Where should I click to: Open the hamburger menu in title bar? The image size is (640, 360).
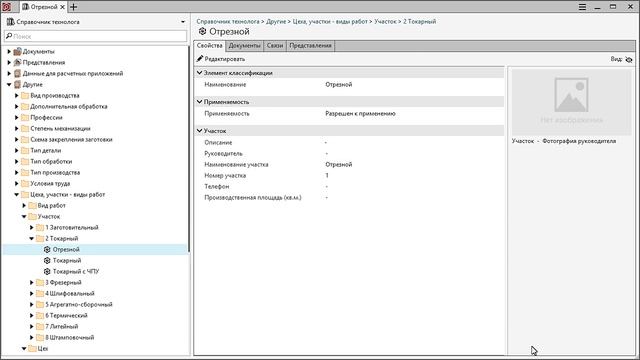click(x=582, y=7)
